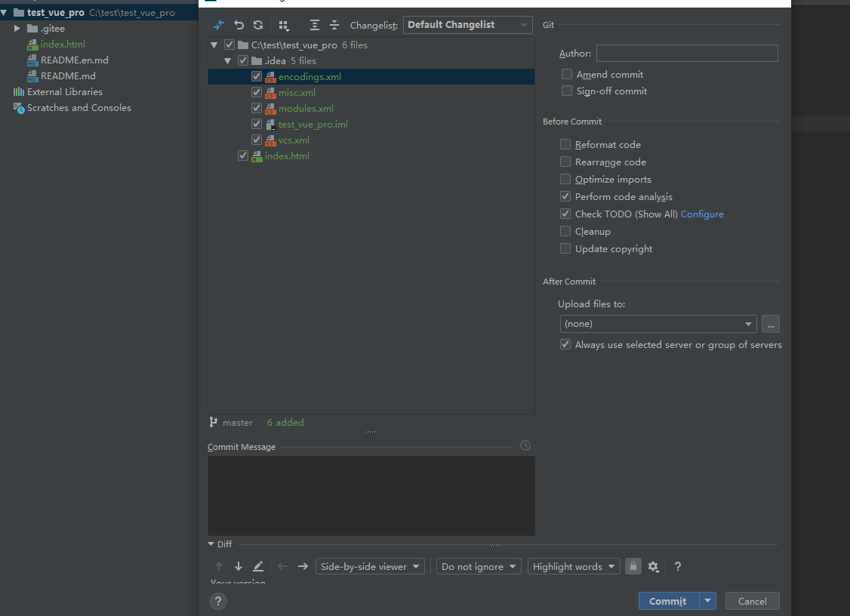The width and height of the screenshot is (850, 616).
Task: Enable the Reformat code checkbox
Action: (x=565, y=145)
